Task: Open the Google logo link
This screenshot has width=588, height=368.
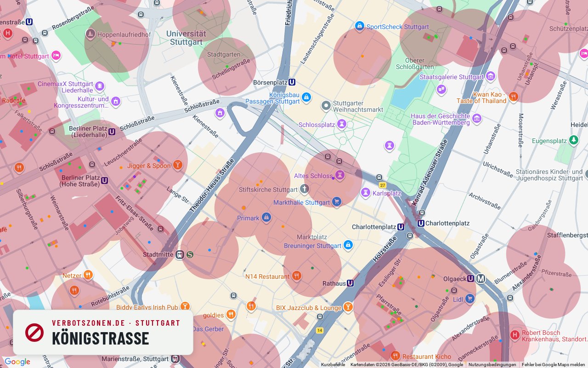Action: pyautogui.click(x=17, y=362)
